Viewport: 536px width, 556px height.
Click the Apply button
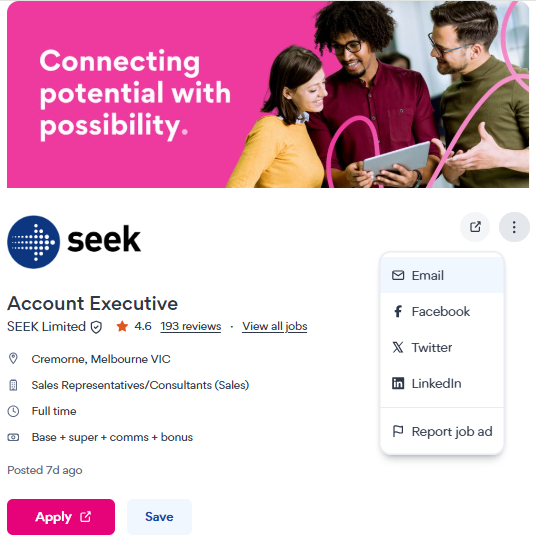point(61,517)
